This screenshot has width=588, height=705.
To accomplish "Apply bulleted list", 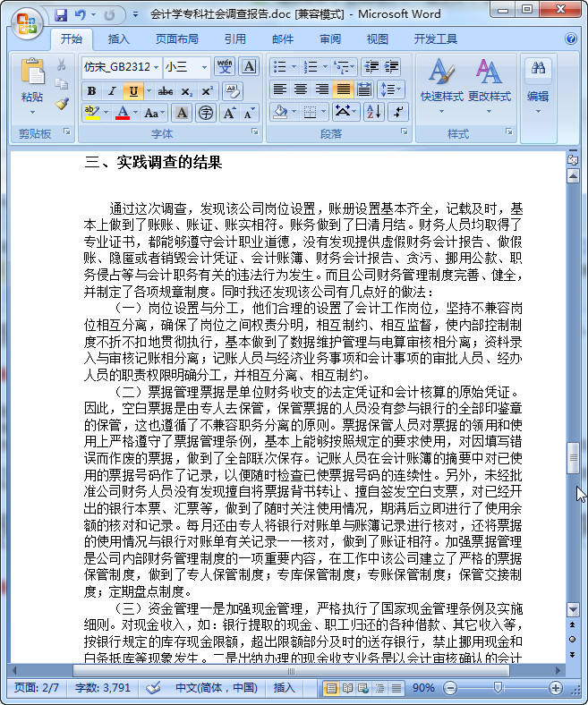I will pyautogui.click(x=280, y=67).
